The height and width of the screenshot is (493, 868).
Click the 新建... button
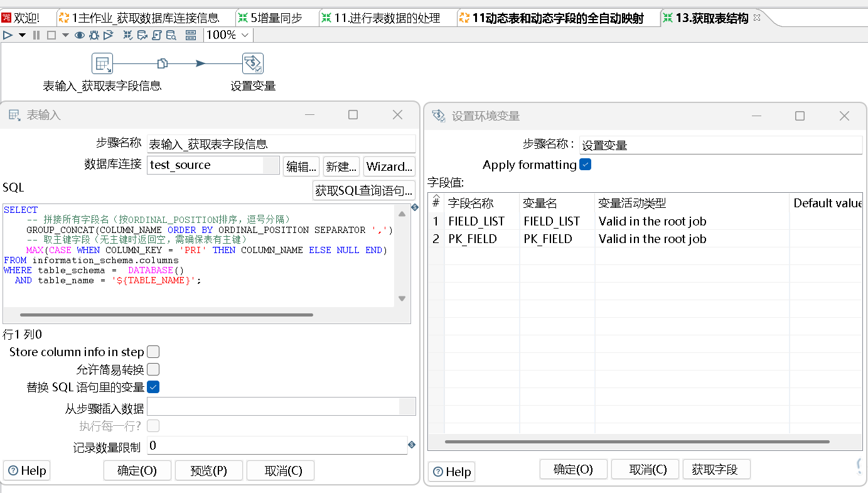click(x=341, y=166)
